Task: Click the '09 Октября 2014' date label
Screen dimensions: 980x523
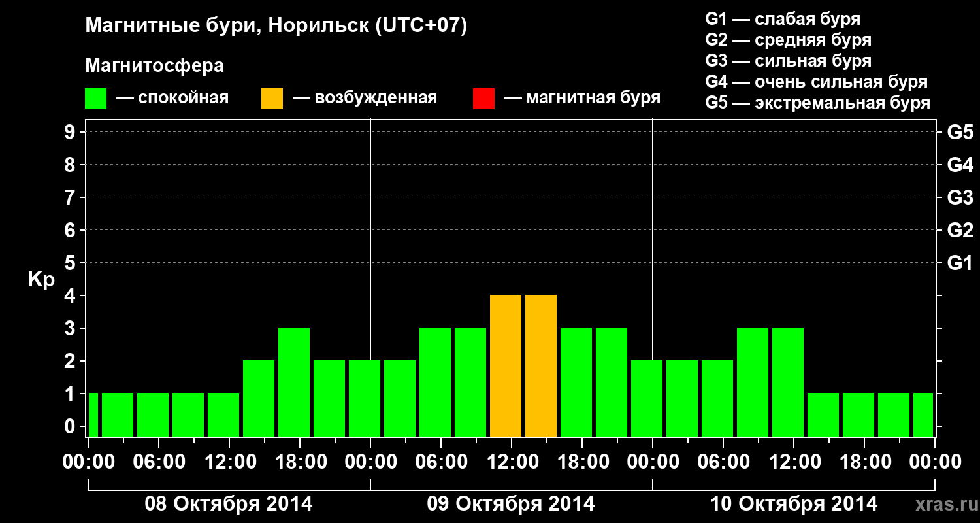Action: tap(511, 504)
